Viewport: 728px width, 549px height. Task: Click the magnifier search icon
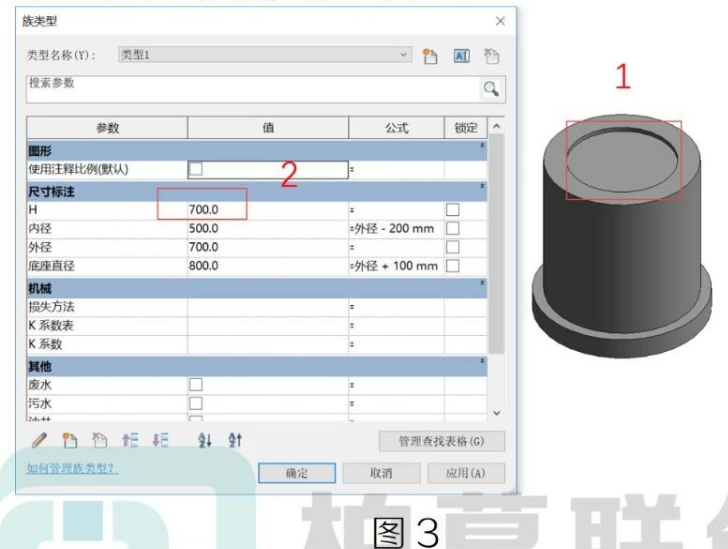pyautogui.click(x=491, y=88)
